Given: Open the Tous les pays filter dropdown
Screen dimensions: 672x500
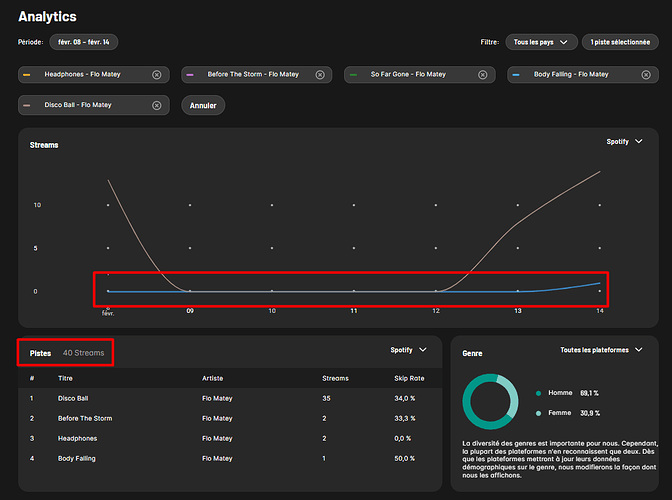Looking at the screenshot, I should 541,42.
